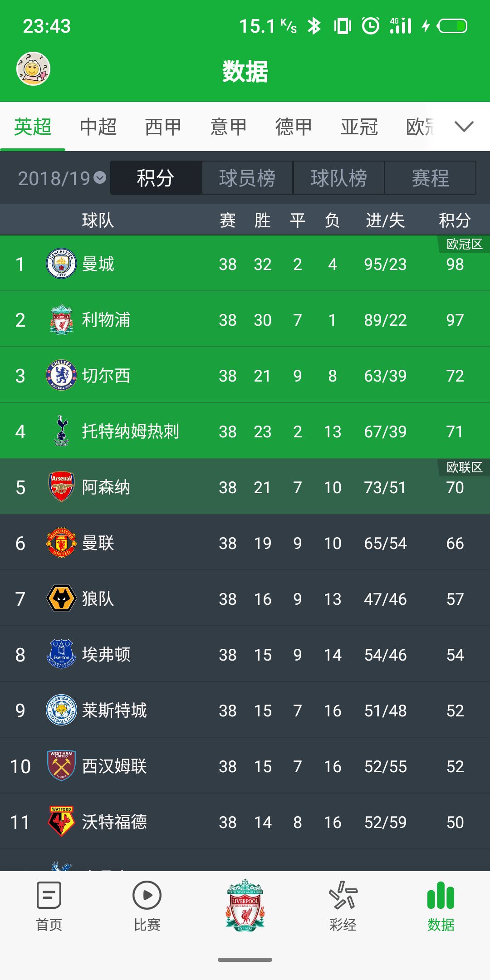Open the 托特纳姆热刺 team row
The height and width of the screenshot is (980, 490).
coord(245,431)
